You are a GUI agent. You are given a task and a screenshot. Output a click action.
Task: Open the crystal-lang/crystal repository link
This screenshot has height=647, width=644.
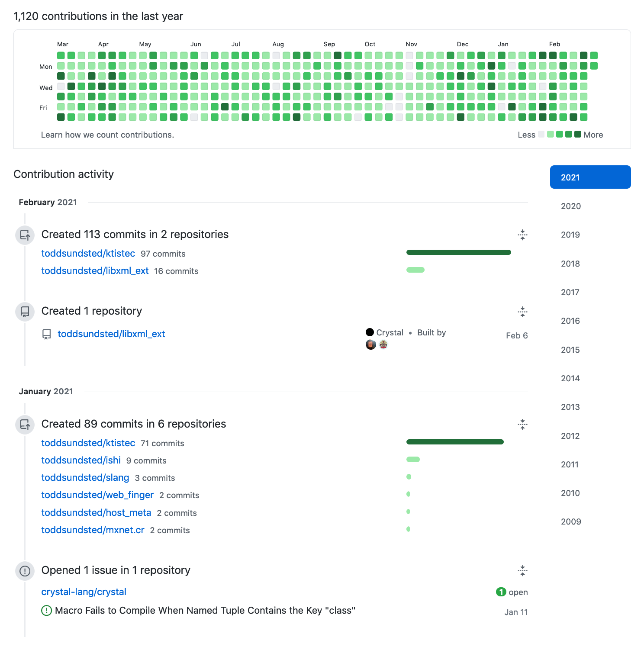coord(84,592)
